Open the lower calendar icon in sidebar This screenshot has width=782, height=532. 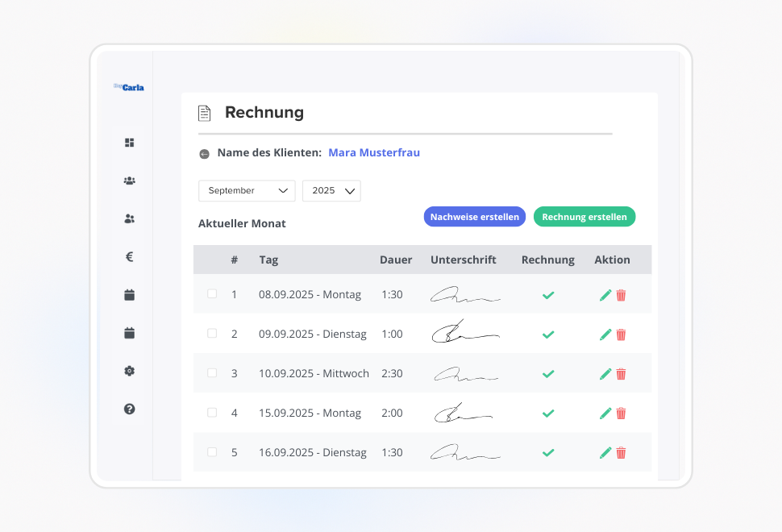[129, 333]
